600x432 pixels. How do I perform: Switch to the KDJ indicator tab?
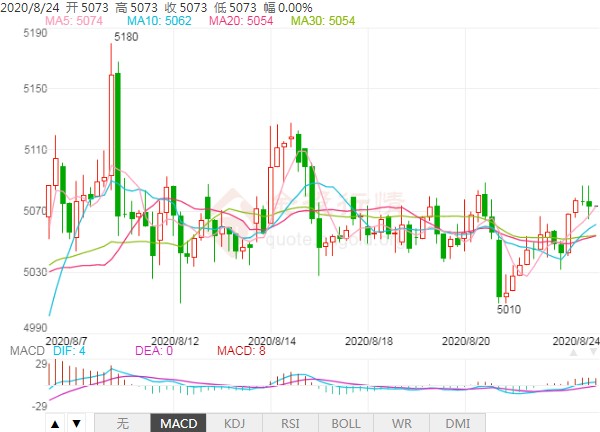[x=234, y=423]
